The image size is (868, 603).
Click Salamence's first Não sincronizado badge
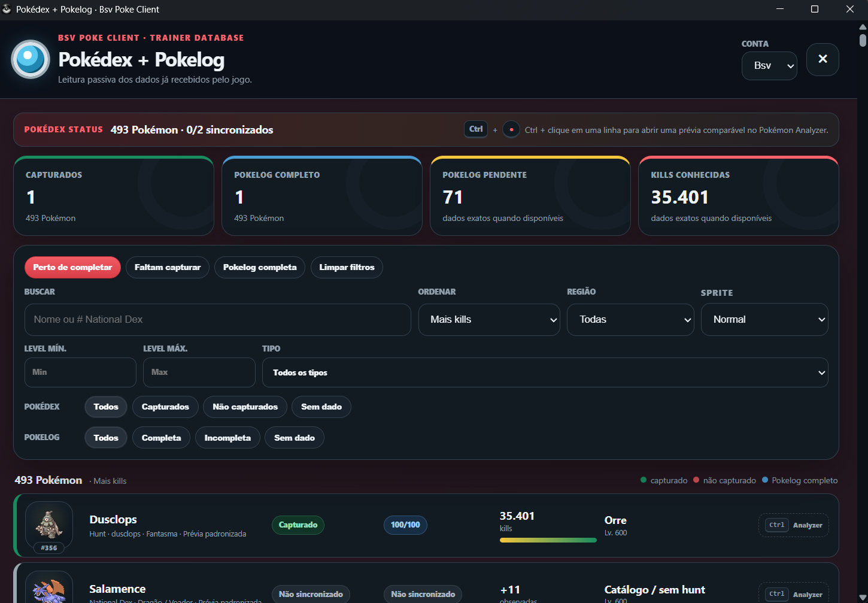click(x=311, y=594)
